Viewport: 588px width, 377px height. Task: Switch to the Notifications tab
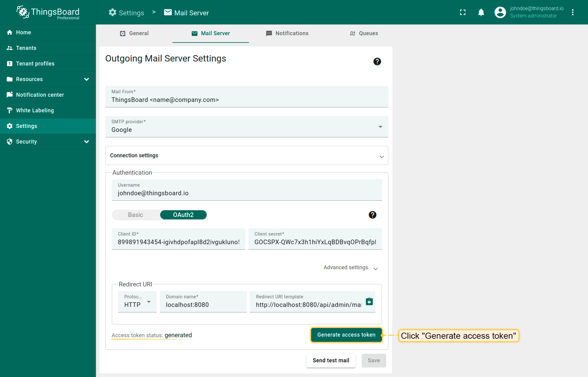point(287,33)
